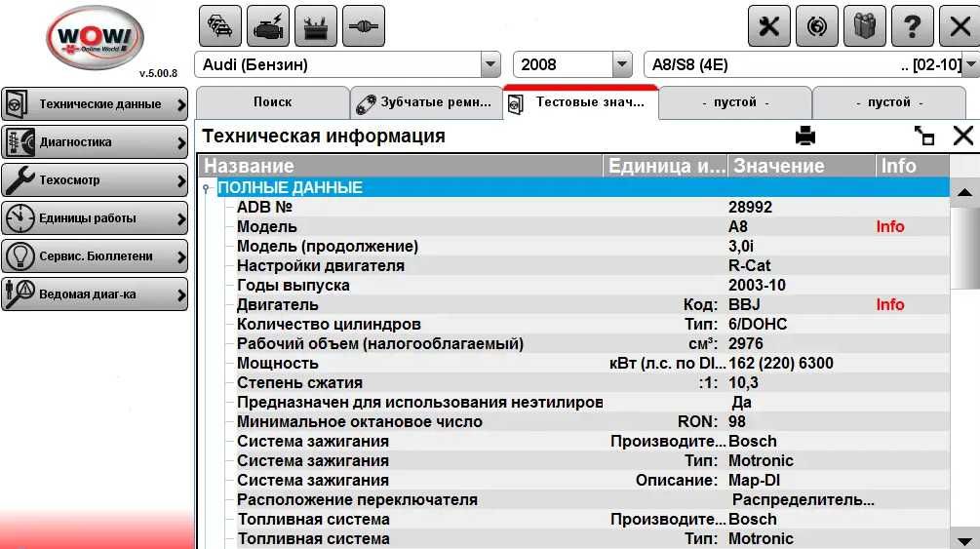The height and width of the screenshot is (549, 980).
Task: Click Info link in Двигатель row
Action: (x=890, y=304)
